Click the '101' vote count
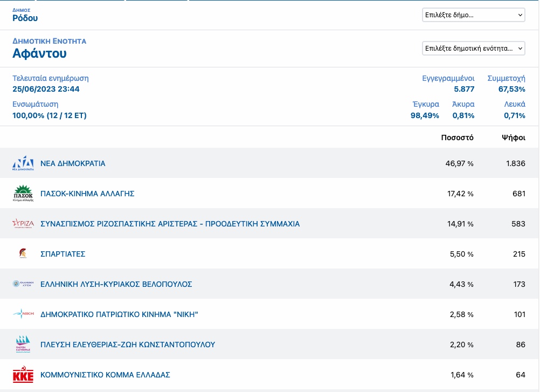 [520, 314]
